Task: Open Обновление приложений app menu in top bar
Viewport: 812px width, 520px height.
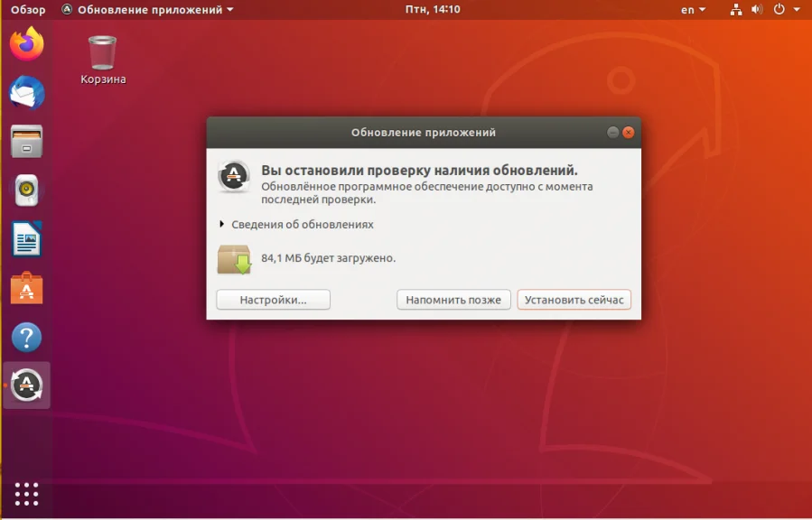Action: (x=147, y=9)
